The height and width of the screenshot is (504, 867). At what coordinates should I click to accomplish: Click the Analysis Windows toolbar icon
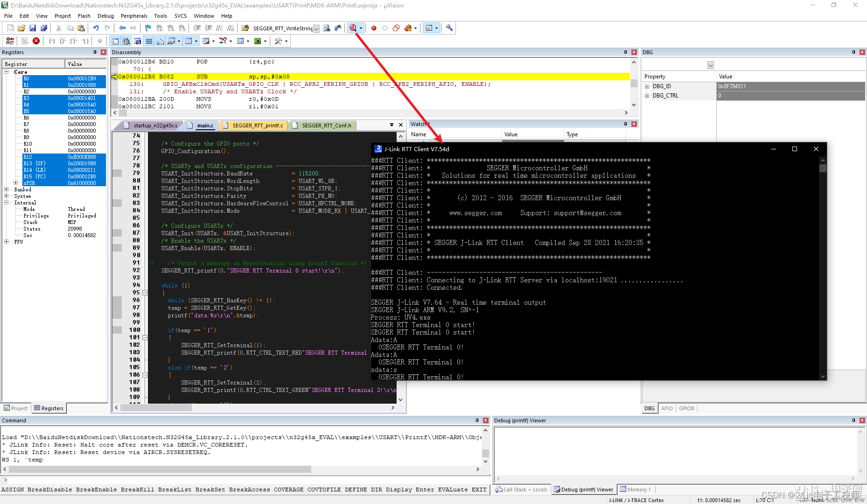tap(223, 41)
